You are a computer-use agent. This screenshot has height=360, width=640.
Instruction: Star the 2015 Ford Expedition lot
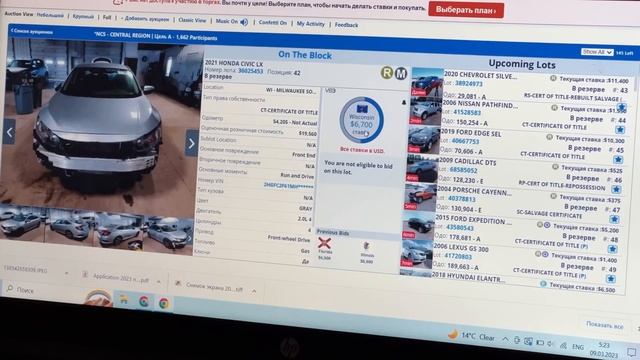(612, 249)
